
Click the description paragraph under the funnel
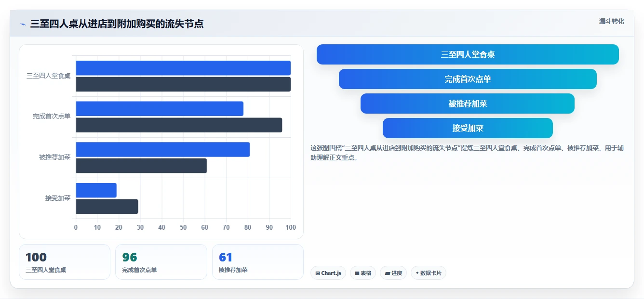click(467, 153)
